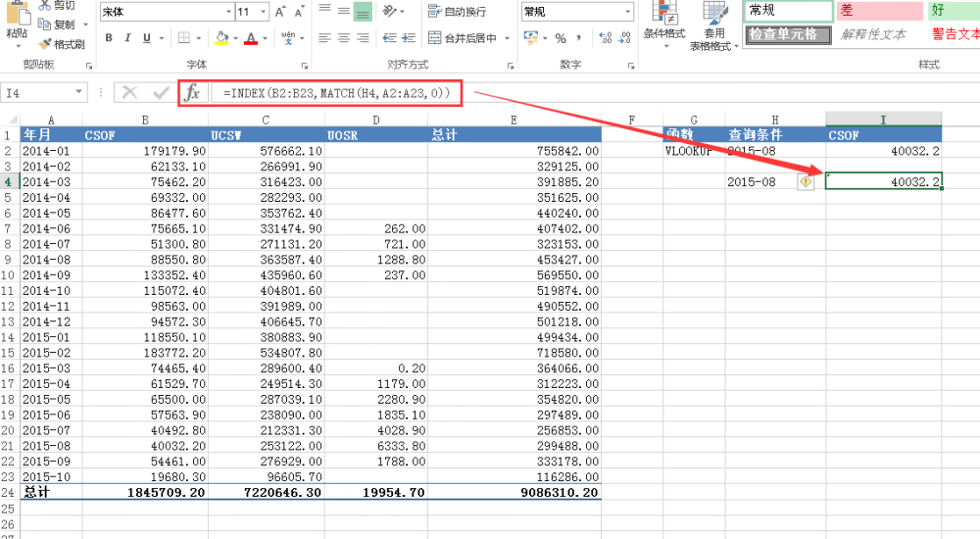The height and width of the screenshot is (539, 980).
Task: Open the text orientation tool
Action: (x=390, y=11)
